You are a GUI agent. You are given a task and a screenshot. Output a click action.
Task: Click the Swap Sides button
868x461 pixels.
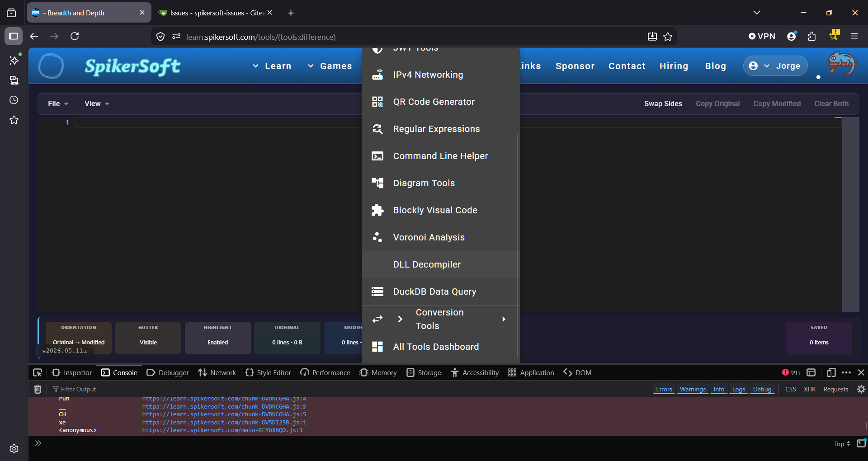coord(663,103)
